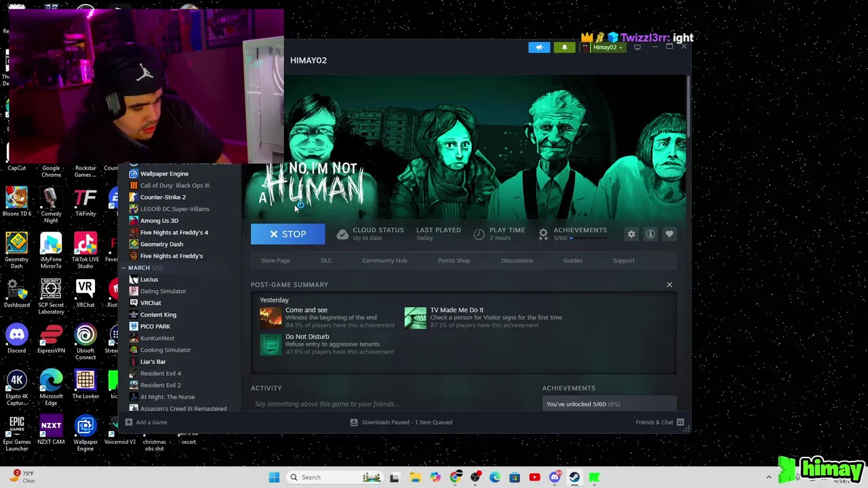This screenshot has width=868, height=488.
Task: Open Elgato 4K Capture desktop icon
Action: (17, 388)
